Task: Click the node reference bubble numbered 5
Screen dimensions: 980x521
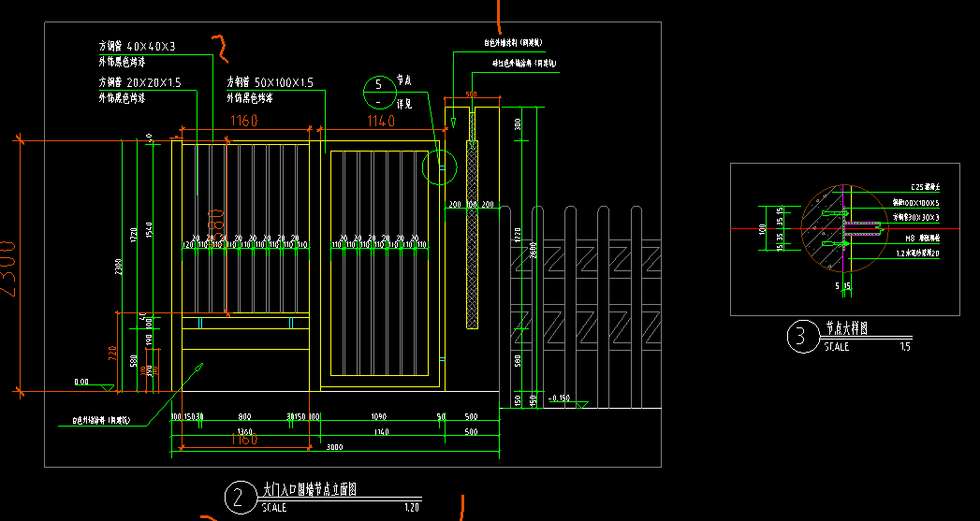Action: coord(378,92)
